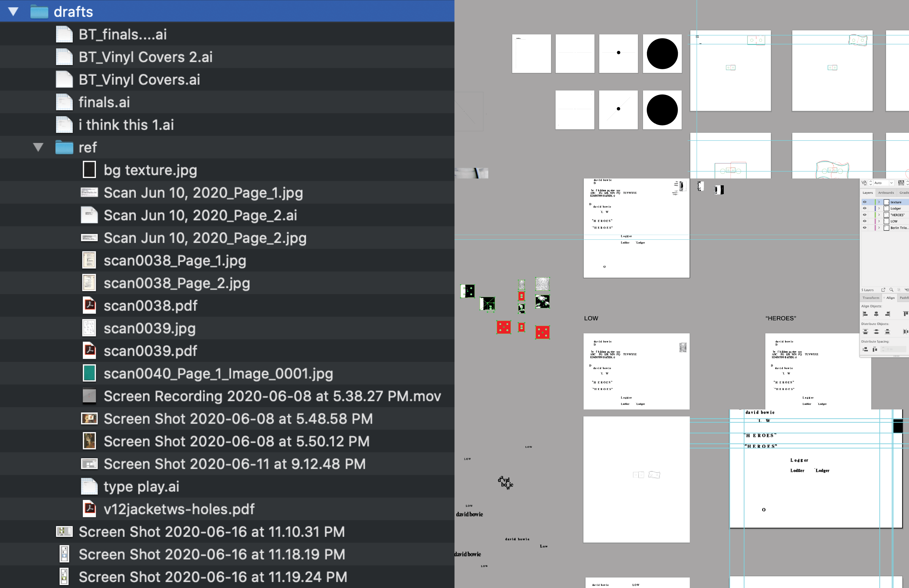Select "i think this 1.ai" row
The height and width of the screenshot is (588, 909).
[x=227, y=125]
